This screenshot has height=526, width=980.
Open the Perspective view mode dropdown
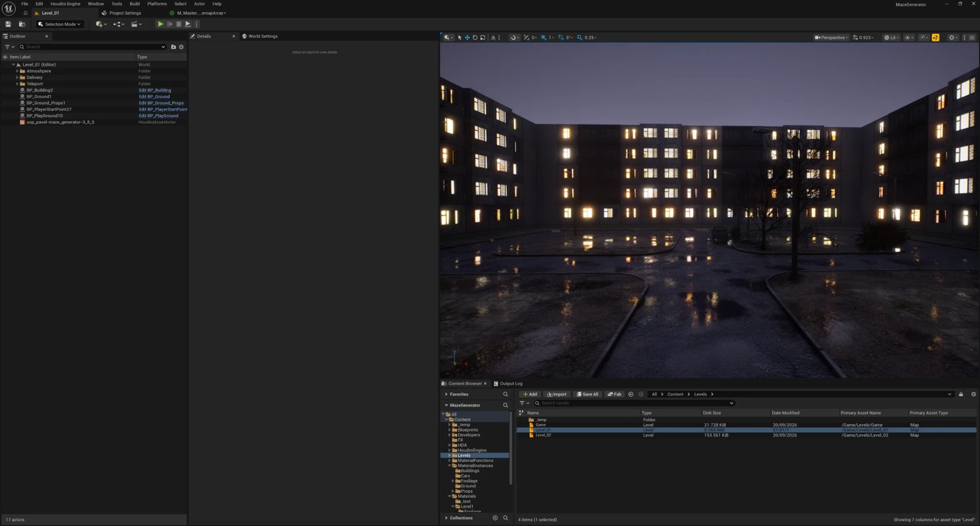tap(831, 37)
